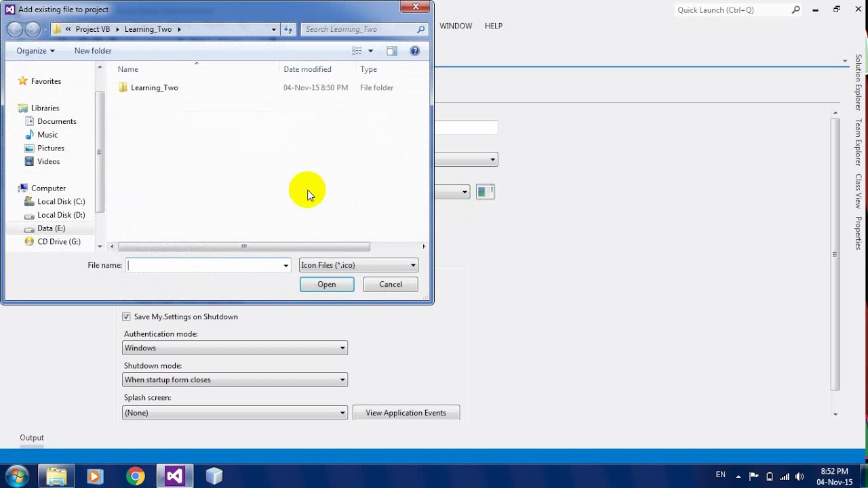Screen dimensions: 868x488
Task: Open the Help icon in the file dialog
Action: pos(414,51)
